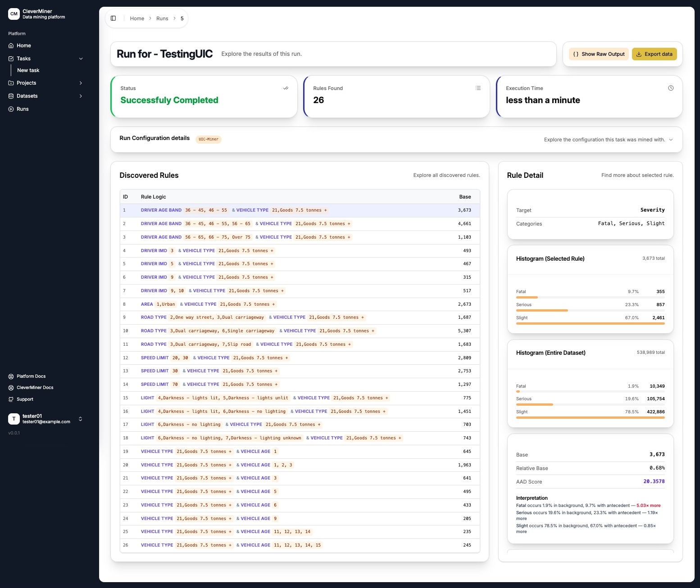This screenshot has height=588, width=700.
Task: Select rule 4 Driver IMD 3
Action: (300, 251)
